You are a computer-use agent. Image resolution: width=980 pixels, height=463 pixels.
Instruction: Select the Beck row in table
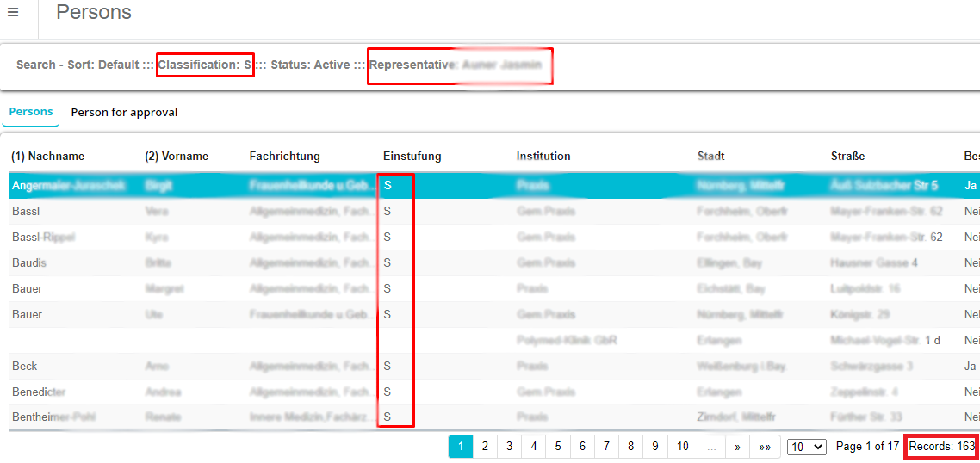25,367
